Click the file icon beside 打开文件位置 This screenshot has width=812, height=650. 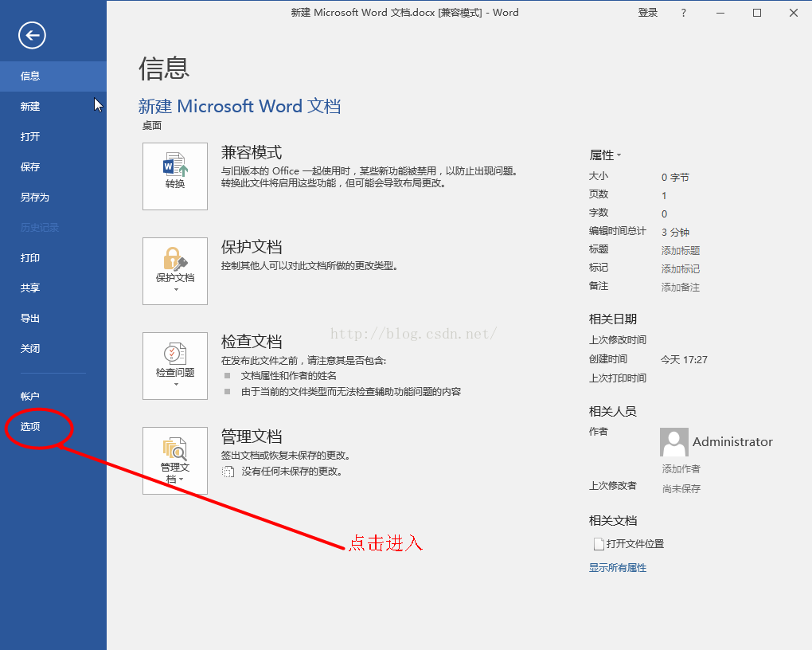599,544
